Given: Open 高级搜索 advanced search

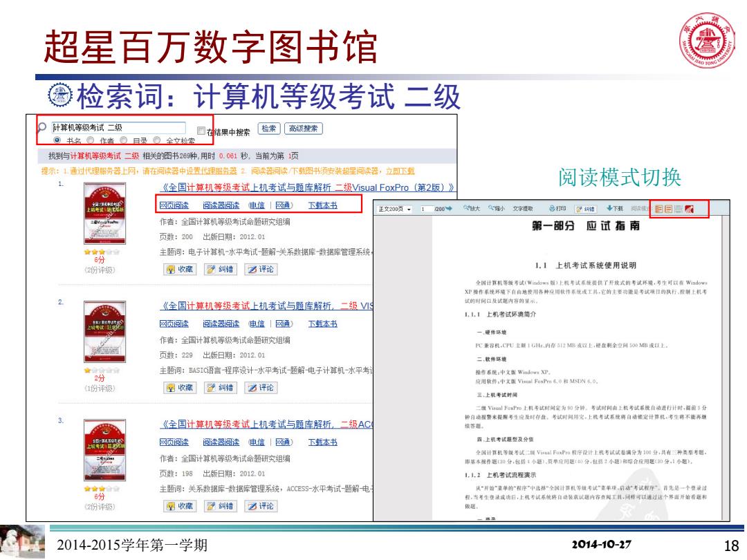Looking at the screenshot, I should (304, 129).
